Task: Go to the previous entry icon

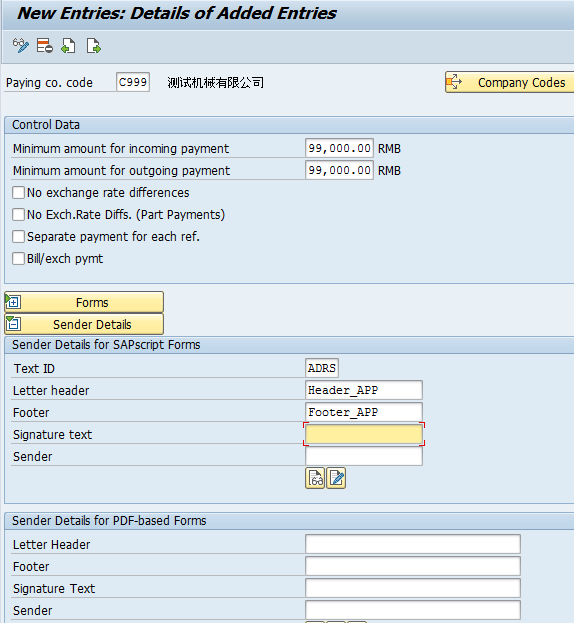Action: [x=68, y=46]
